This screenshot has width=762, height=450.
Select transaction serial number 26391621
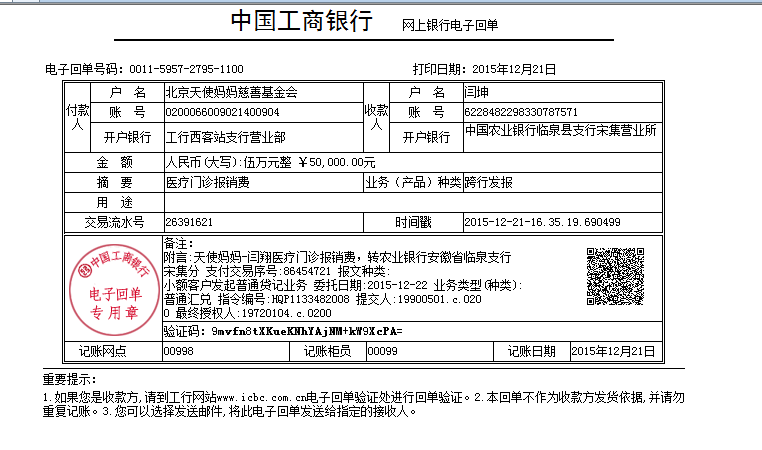click(x=189, y=222)
